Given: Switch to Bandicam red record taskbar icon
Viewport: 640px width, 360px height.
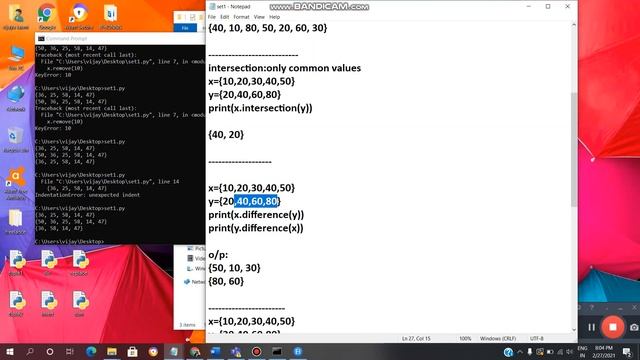Looking at the screenshot, I should point(256,351).
